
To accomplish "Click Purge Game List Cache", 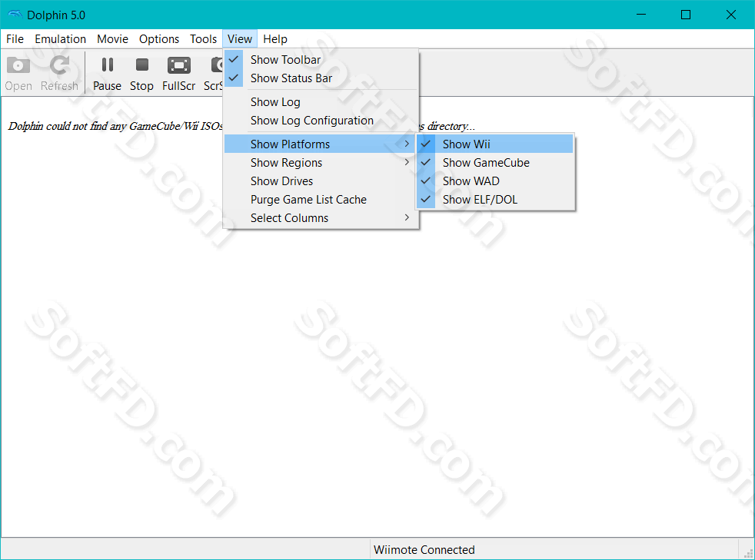I will click(x=321, y=199).
